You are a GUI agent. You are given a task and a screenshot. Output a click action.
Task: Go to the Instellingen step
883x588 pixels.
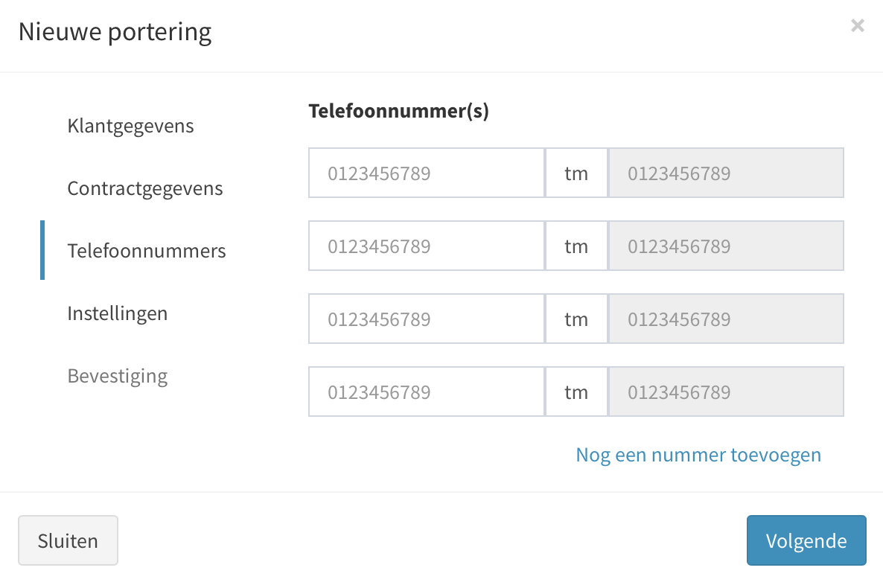[117, 313]
